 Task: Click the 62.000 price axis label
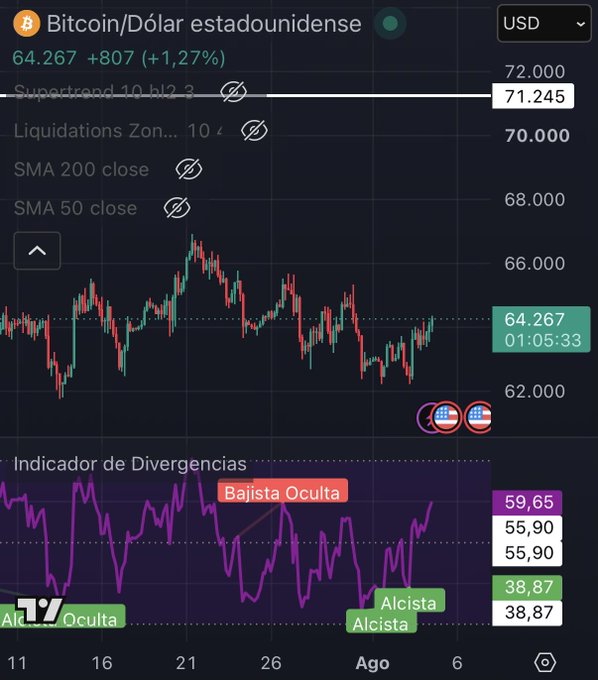[x=535, y=391]
